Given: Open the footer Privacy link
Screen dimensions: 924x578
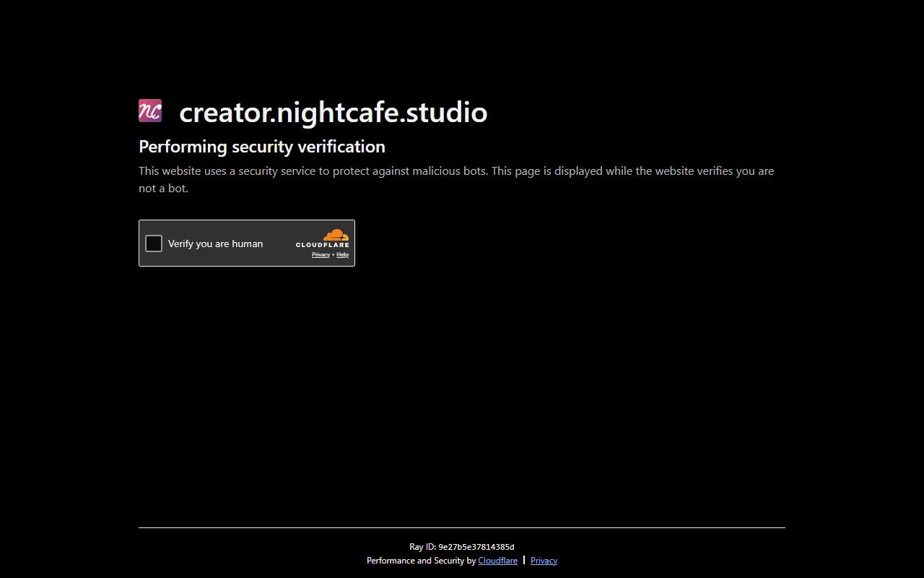Looking at the screenshot, I should point(544,561).
